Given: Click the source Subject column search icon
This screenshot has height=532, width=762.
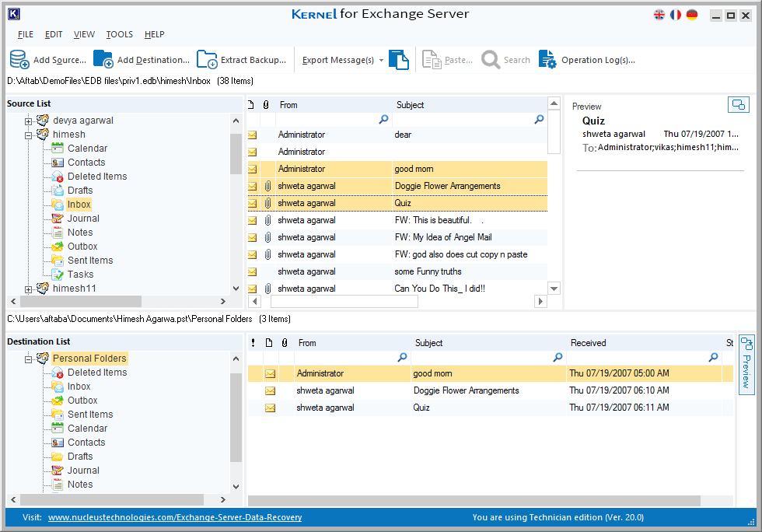Looking at the screenshot, I should coord(539,119).
